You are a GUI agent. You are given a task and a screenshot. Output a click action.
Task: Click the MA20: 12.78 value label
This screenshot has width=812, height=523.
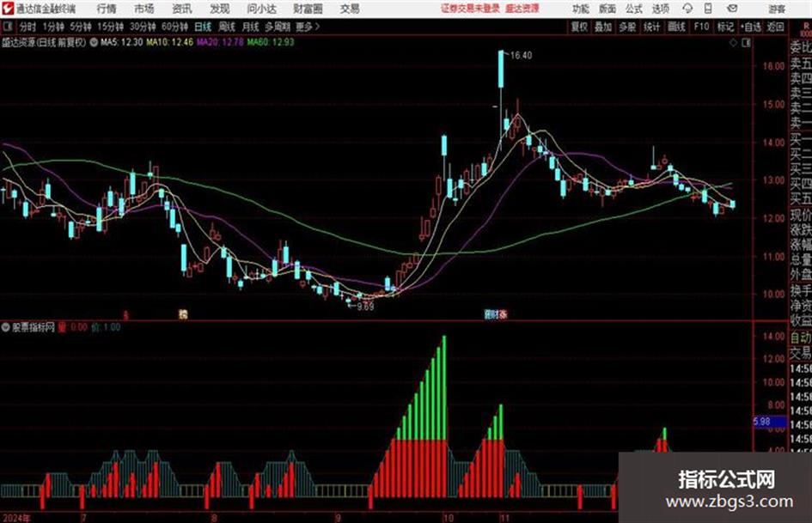[220, 42]
